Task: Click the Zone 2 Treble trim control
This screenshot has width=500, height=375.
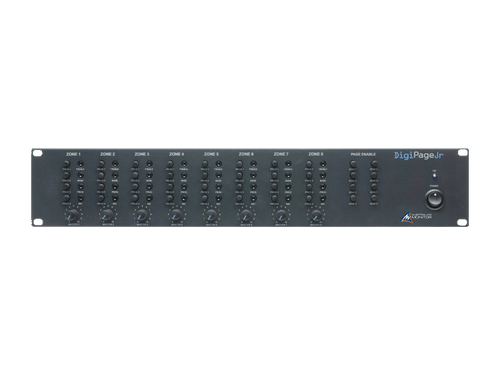Action: point(115,164)
